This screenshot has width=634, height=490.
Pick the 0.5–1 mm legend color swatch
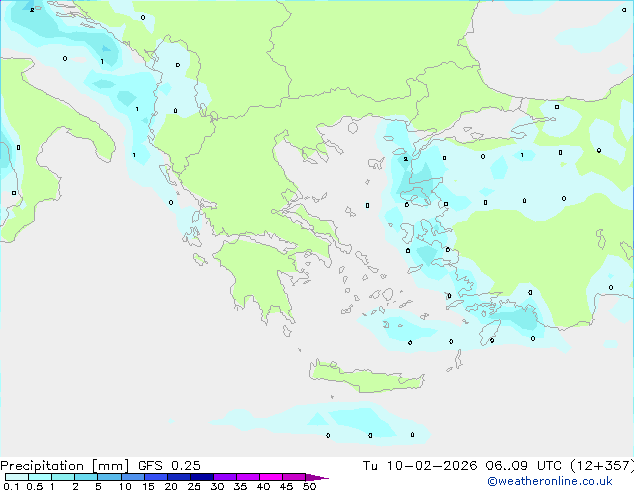tap(40, 477)
